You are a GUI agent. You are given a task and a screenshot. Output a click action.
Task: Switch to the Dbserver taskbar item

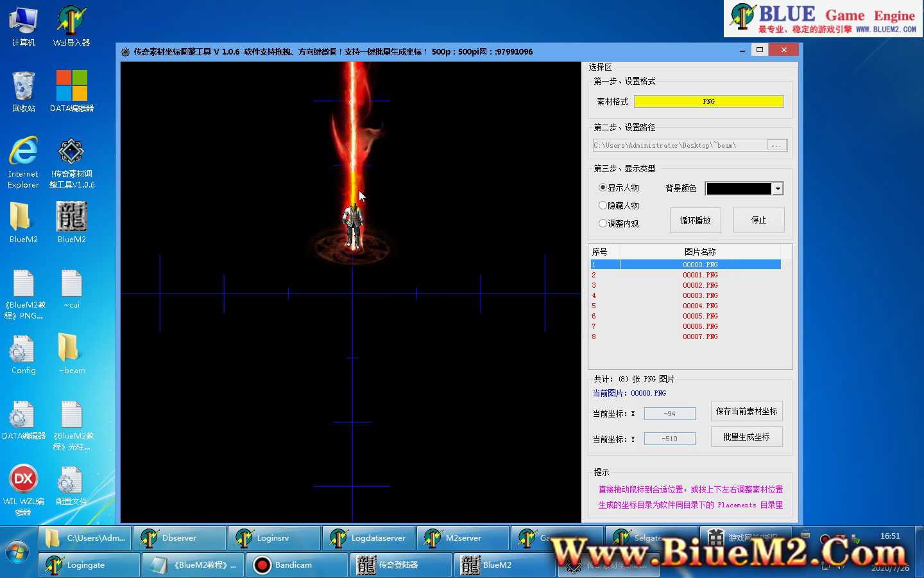[180, 538]
